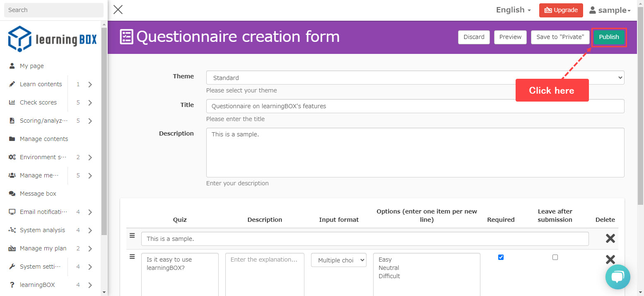Open System analysis in sidebar
Image resolution: width=644 pixels, height=296 pixels.
pyautogui.click(x=42, y=230)
